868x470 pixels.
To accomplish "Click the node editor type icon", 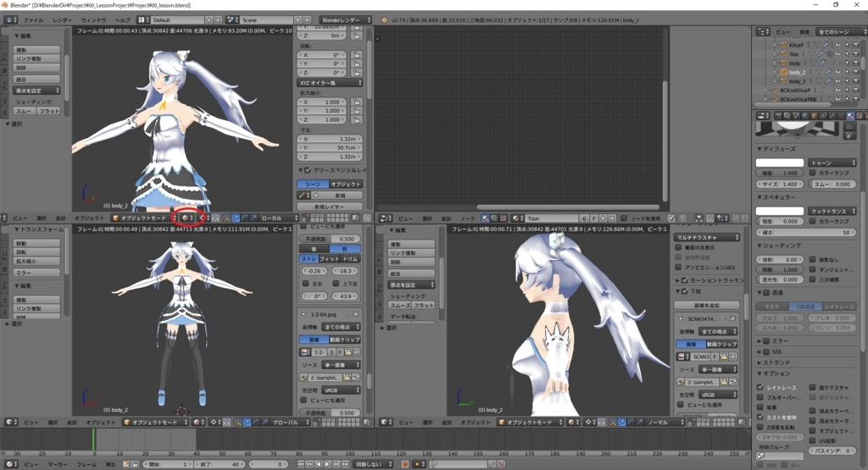I will (x=386, y=218).
